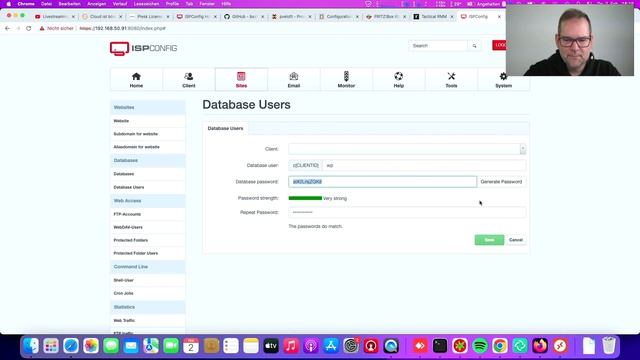Open Terminal from the dock
The width and height of the screenshot is (640, 360).
440,346
